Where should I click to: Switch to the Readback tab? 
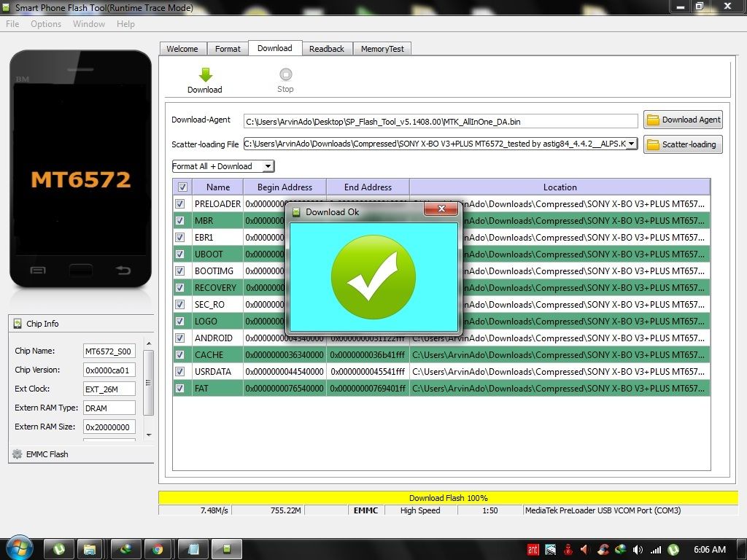click(326, 49)
